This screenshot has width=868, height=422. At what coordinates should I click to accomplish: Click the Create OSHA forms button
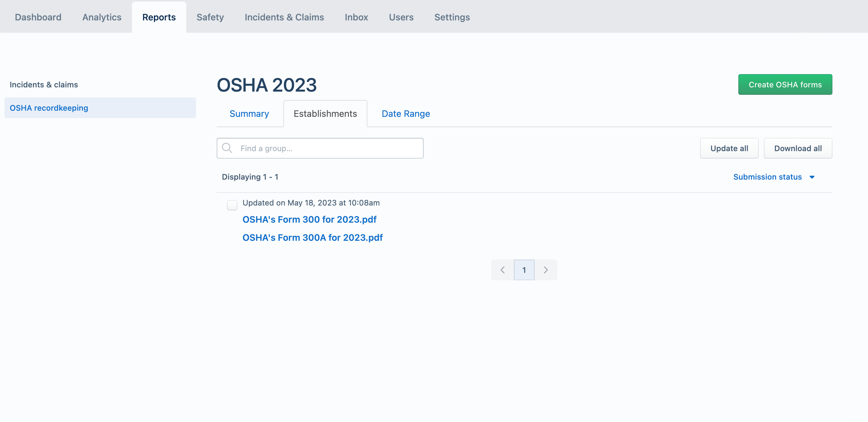click(x=785, y=84)
